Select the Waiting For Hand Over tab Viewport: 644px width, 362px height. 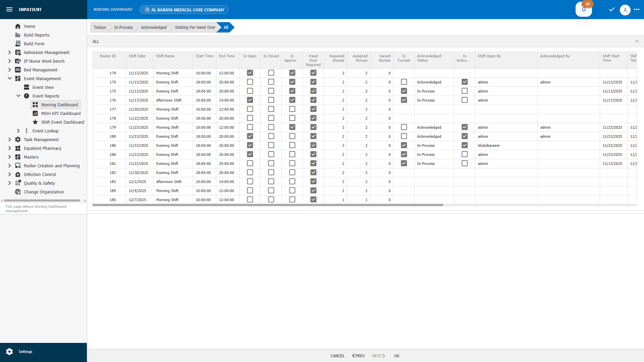(x=195, y=27)
